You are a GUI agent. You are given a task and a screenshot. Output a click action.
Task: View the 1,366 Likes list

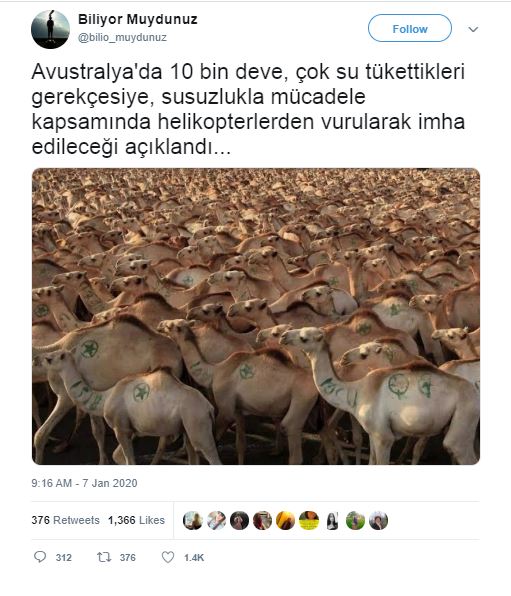[x=136, y=520]
